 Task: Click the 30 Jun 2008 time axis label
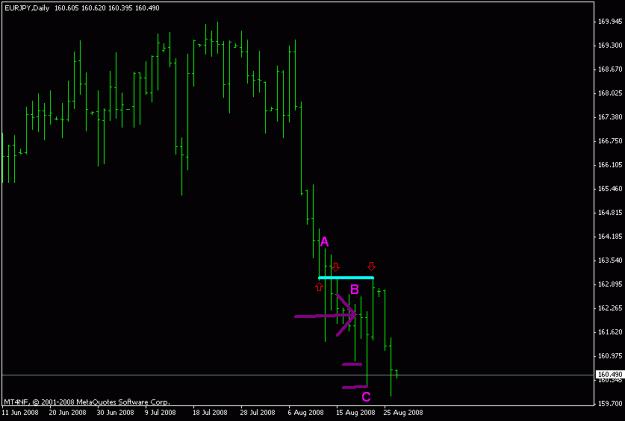tap(115, 412)
